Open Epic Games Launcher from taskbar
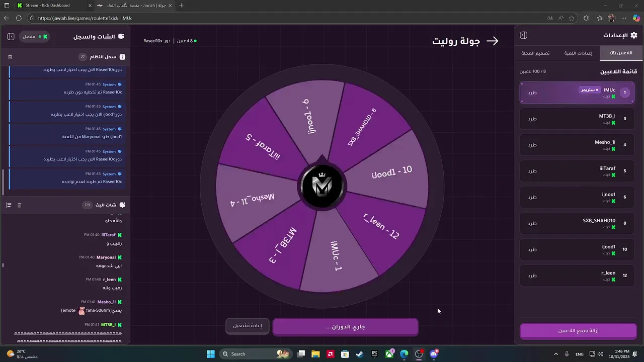Viewport: 644px width, 362px height. point(374,354)
